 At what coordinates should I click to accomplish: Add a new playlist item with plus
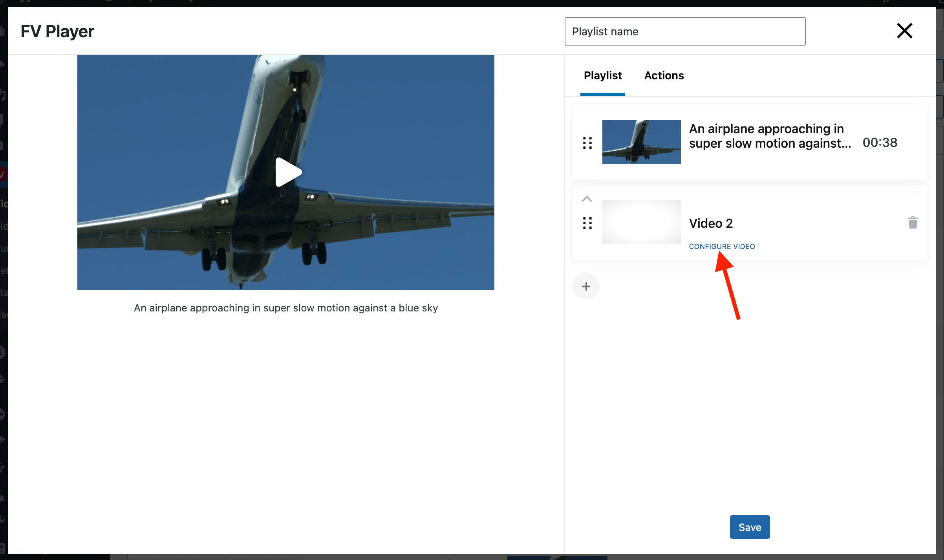coord(586,286)
